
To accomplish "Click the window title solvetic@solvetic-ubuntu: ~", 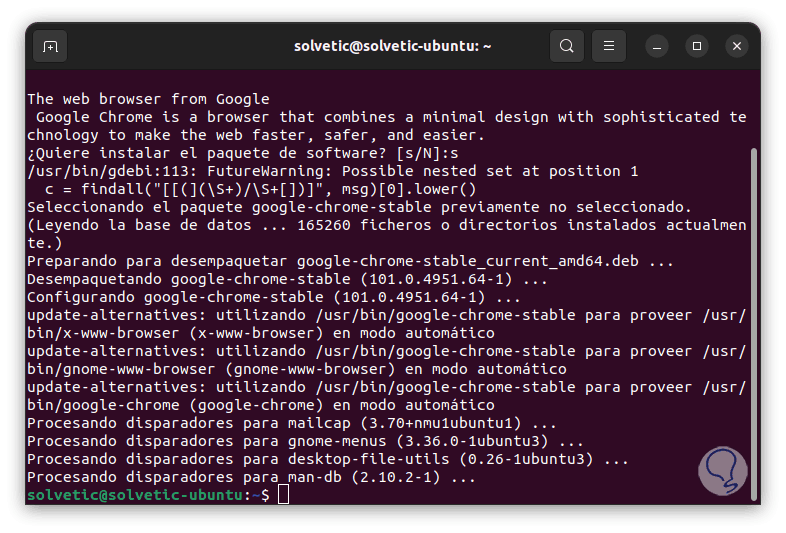I will click(x=392, y=46).
